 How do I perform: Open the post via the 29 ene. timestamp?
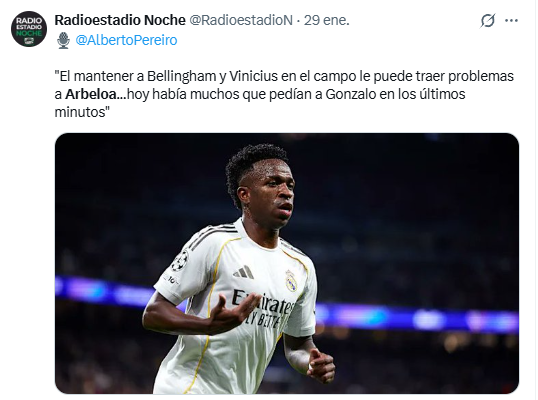[x=327, y=20]
